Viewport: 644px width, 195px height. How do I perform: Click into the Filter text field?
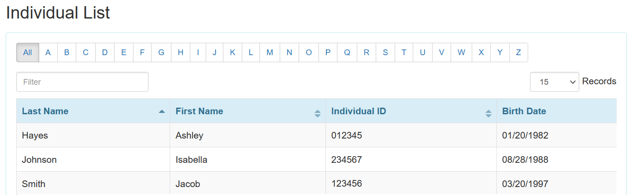coord(82,82)
